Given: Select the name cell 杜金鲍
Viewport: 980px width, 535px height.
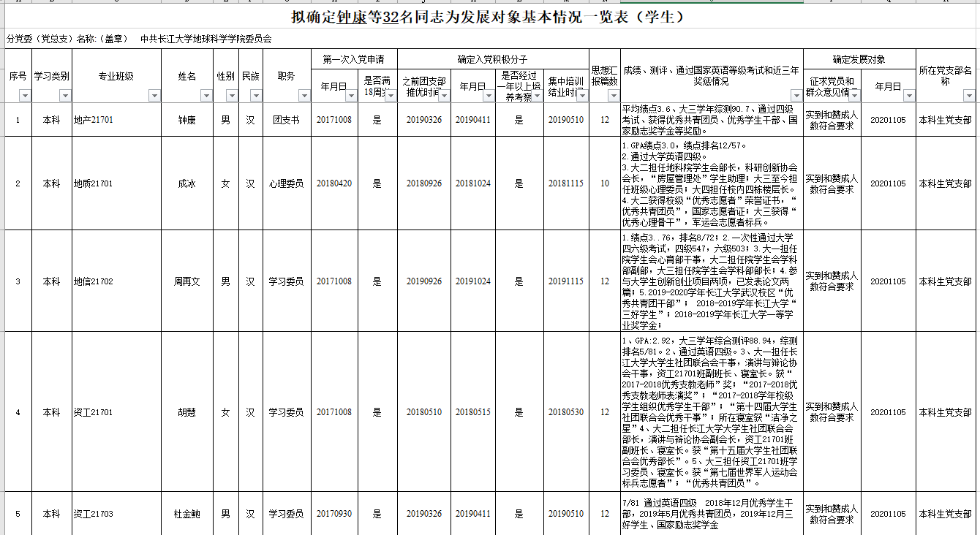Looking at the screenshot, I should 187,514.
